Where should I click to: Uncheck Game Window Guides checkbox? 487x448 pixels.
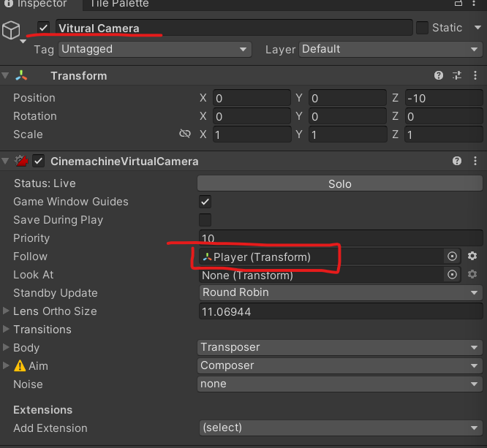(x=205, y=202)
